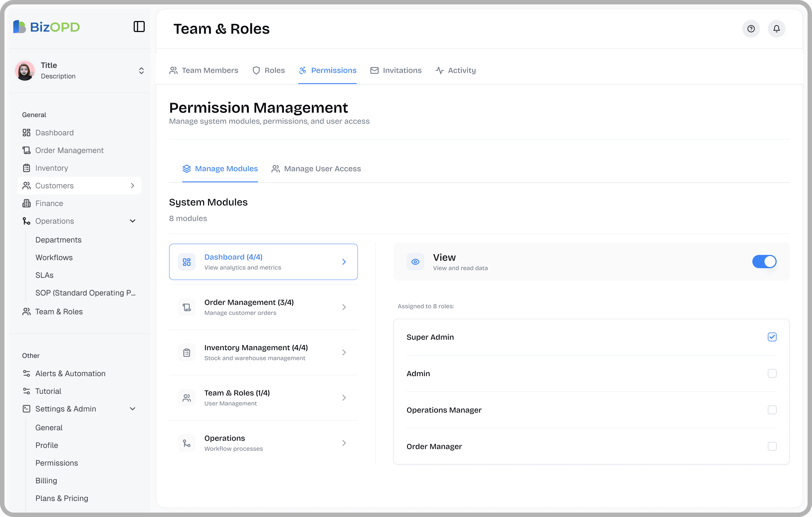Screen dimensions: 812x517
Task: Select Manage Modules sub-tab
Action: point(220,169)
